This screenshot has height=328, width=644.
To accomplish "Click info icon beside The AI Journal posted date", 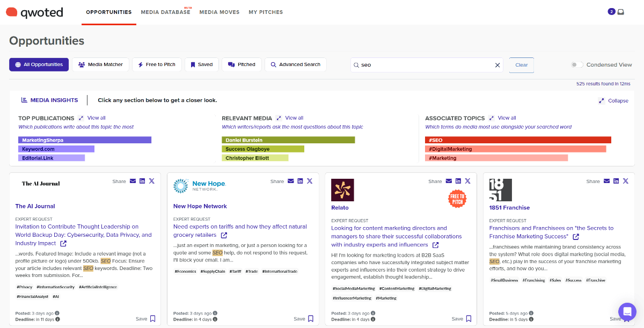I will point(57,313).
